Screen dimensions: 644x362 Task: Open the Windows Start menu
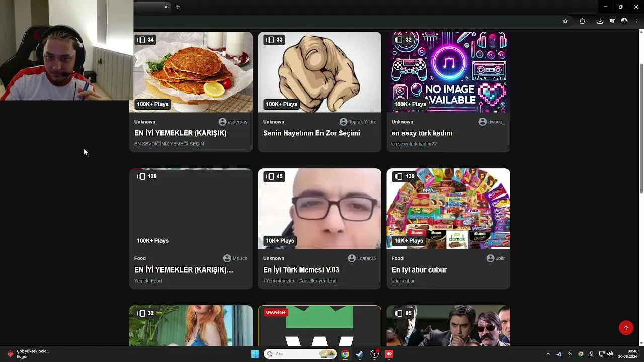click(255, 354)
